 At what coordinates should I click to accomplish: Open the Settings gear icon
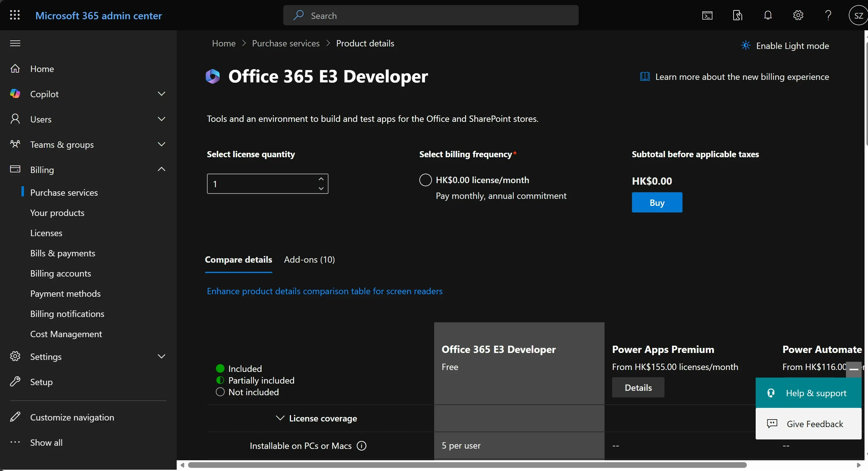point(798,15)
